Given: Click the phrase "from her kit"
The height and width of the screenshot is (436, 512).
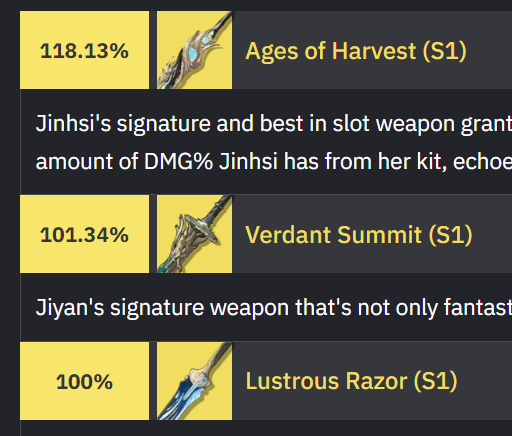Looking at the screenshot, I should click(x=386, y=162).
